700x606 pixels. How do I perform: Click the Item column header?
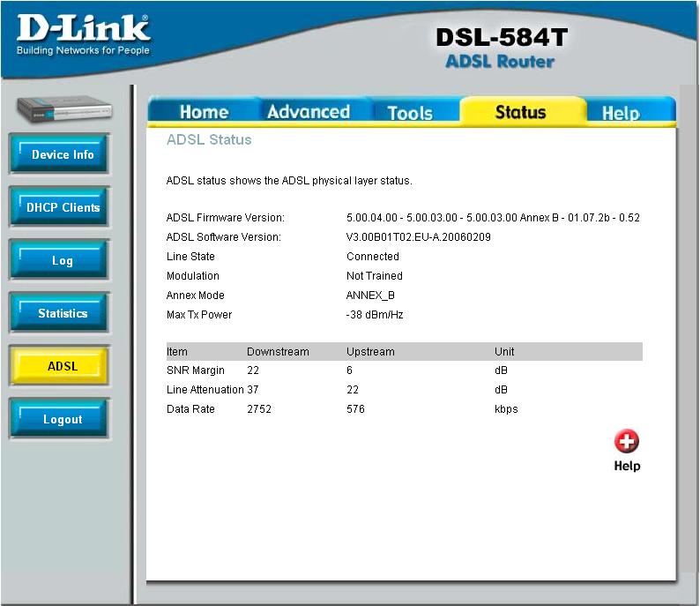coord(177,351)
